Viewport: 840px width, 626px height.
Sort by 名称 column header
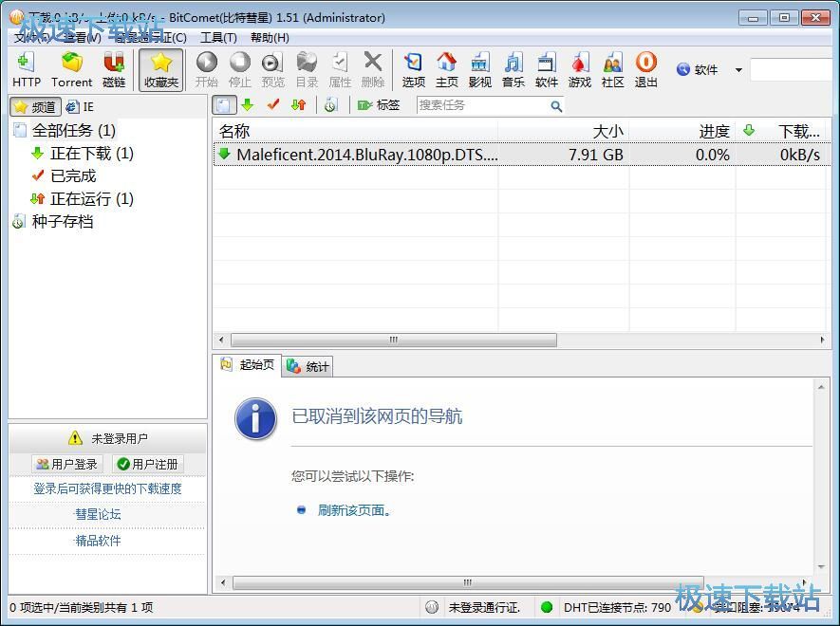click(x=355, y=131)
